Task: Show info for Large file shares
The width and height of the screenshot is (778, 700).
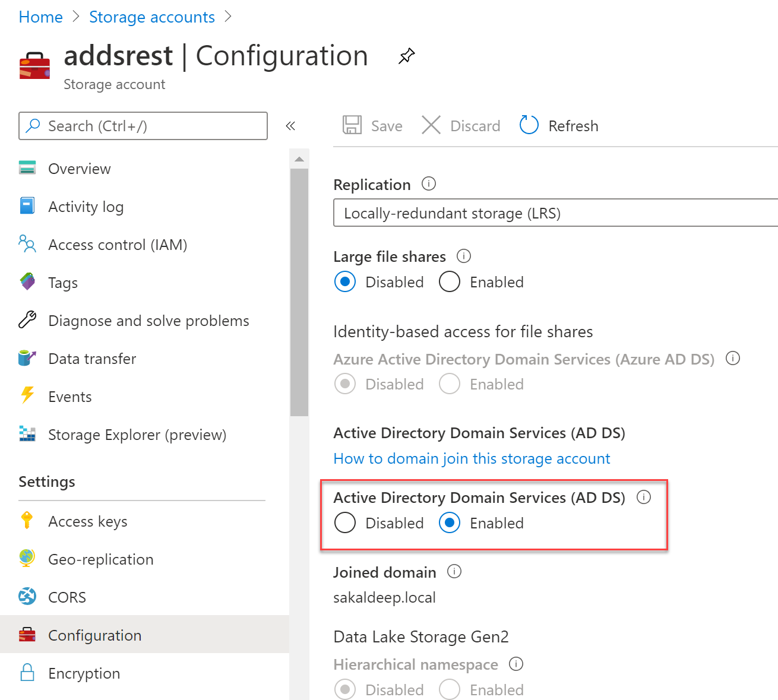Action: pyautogui.click(x=464, y=256)
